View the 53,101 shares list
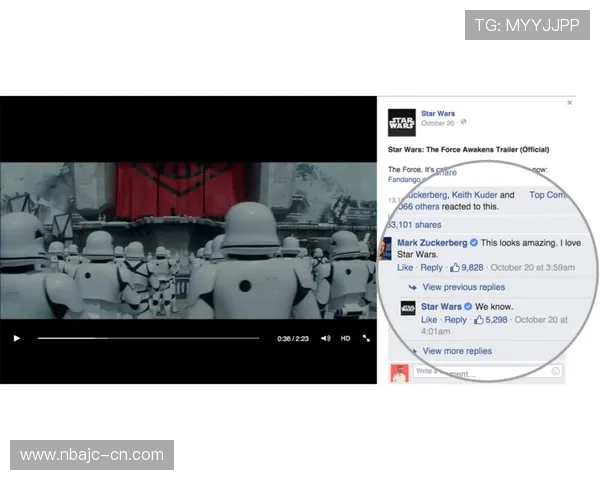 click(x=414, y=225)
